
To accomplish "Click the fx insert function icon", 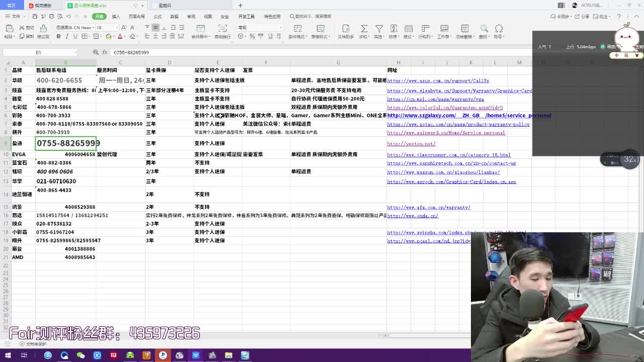I will pos(105,52).
